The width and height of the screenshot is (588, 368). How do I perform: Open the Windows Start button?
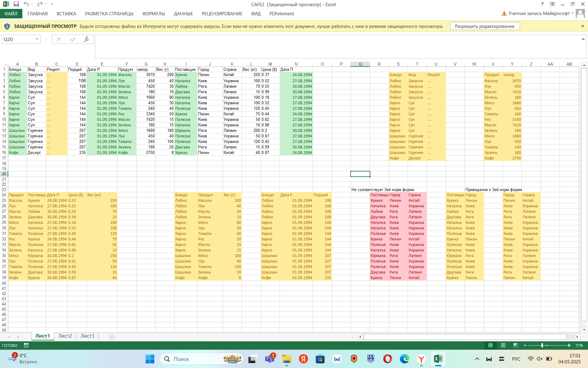[150, 359]
